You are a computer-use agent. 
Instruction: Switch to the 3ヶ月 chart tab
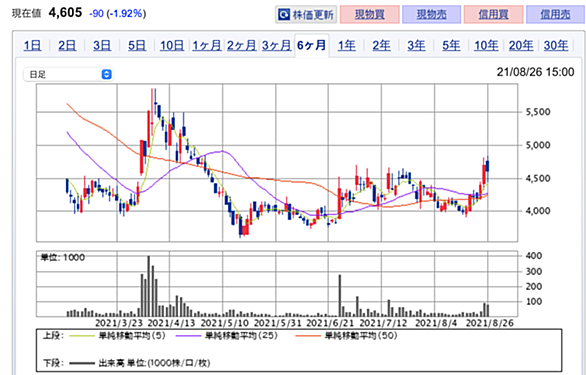276,46
